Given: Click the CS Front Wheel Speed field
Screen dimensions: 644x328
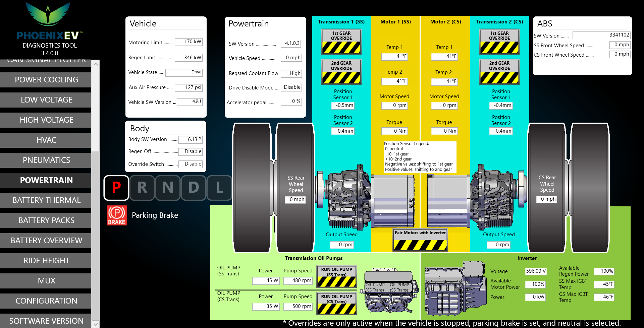Looking at the screenshot, I should click(620, 54).
